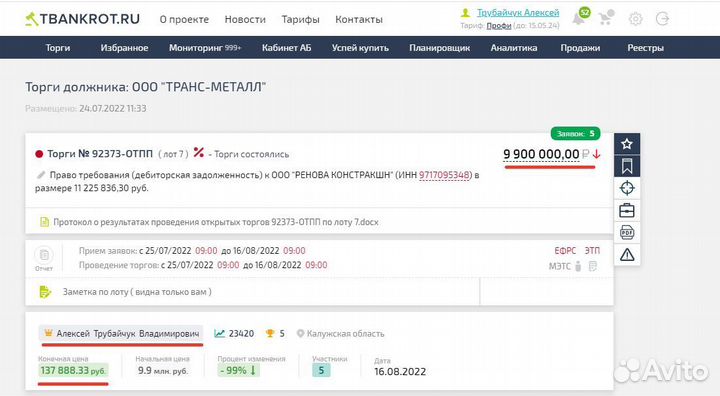This screenshot has width=720, height=396.
Task: Click the -99% change badge
Action: (238, 370)
